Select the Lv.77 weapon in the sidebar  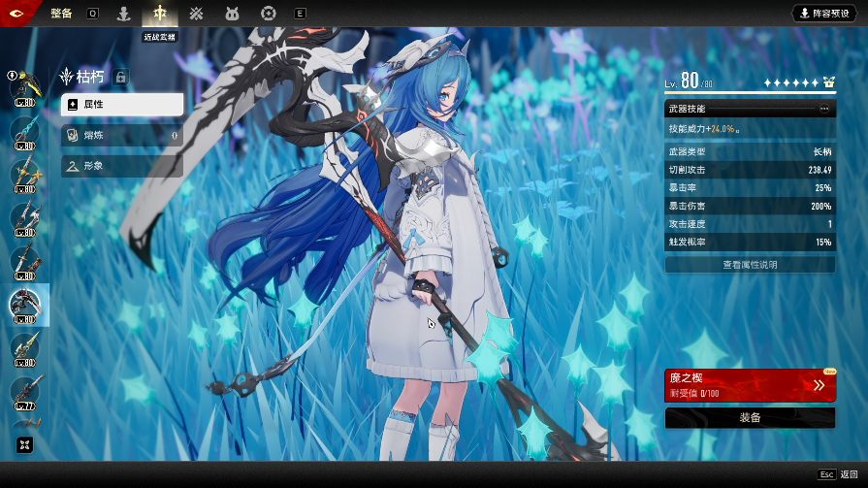(23, 393)
